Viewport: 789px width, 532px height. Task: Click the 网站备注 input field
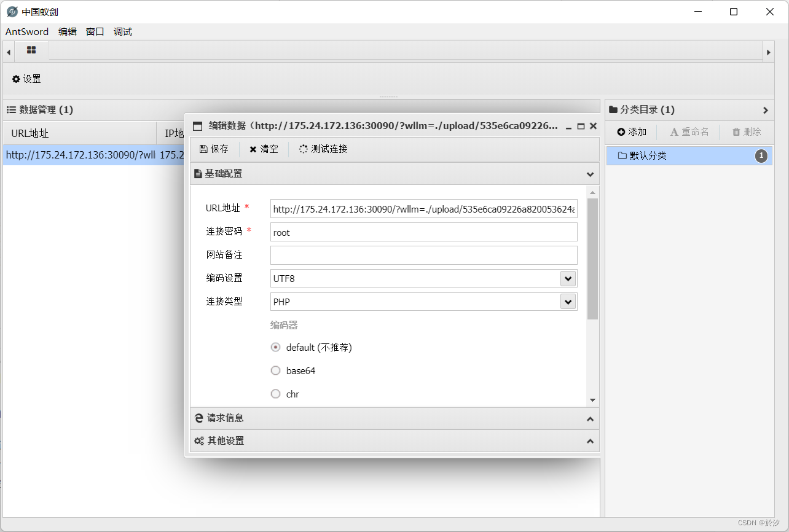tap(424, 256)
